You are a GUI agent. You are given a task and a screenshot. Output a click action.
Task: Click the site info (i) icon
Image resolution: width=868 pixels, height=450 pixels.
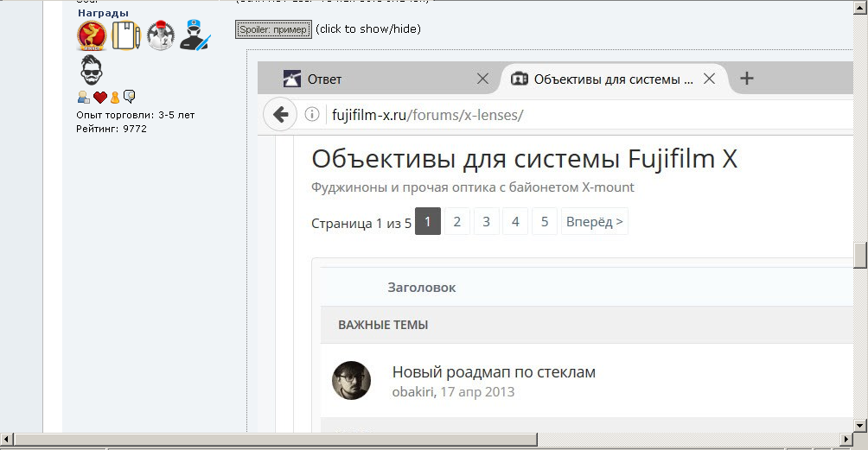tap(312, 114)
